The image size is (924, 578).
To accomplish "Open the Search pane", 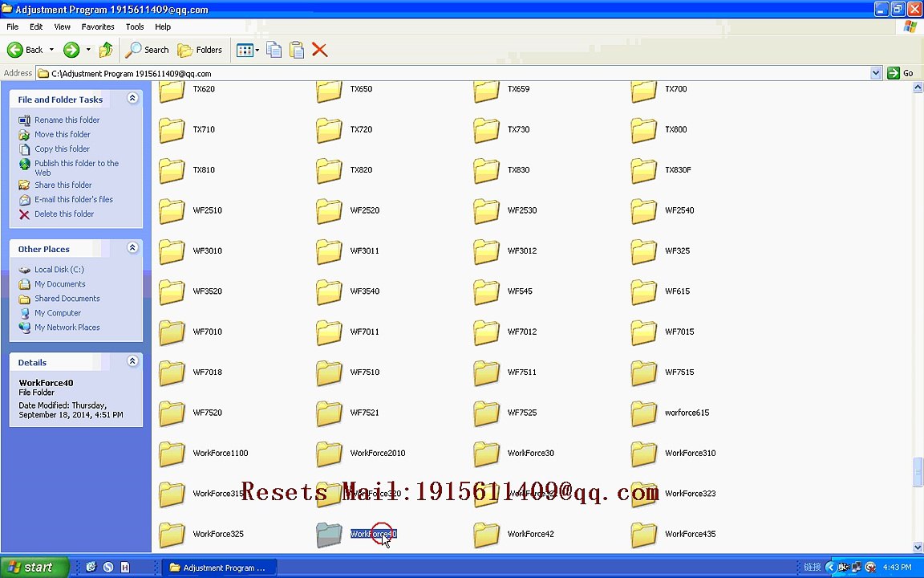I will (148, 50).
